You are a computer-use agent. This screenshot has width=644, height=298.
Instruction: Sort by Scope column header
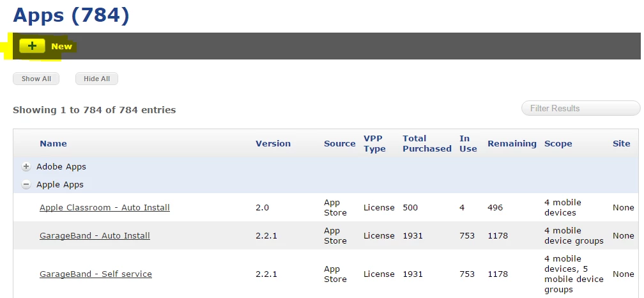coord(558,143)
